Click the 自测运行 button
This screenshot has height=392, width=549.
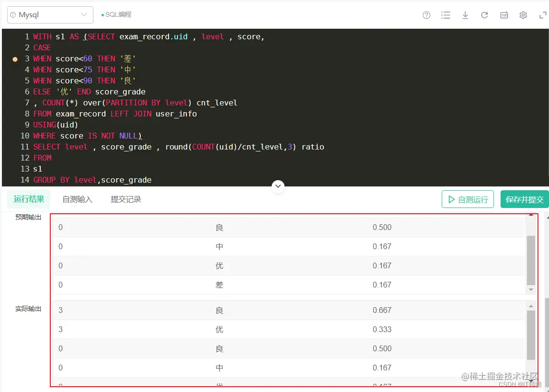[468, 199]
